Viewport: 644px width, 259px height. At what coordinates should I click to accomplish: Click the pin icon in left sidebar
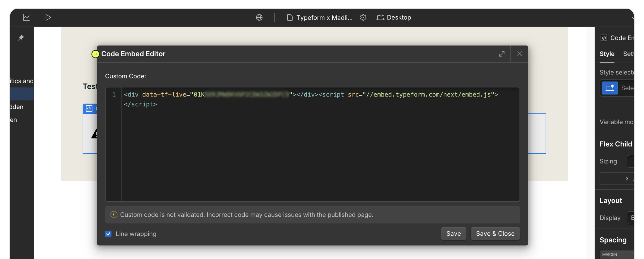point(21,38)
